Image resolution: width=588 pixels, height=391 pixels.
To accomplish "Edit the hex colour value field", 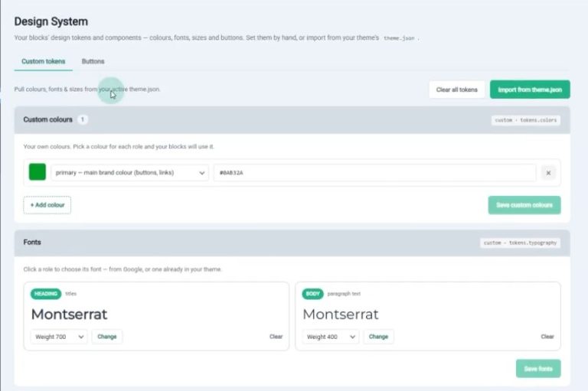I will pyautogui.click(x=374, y=173).
